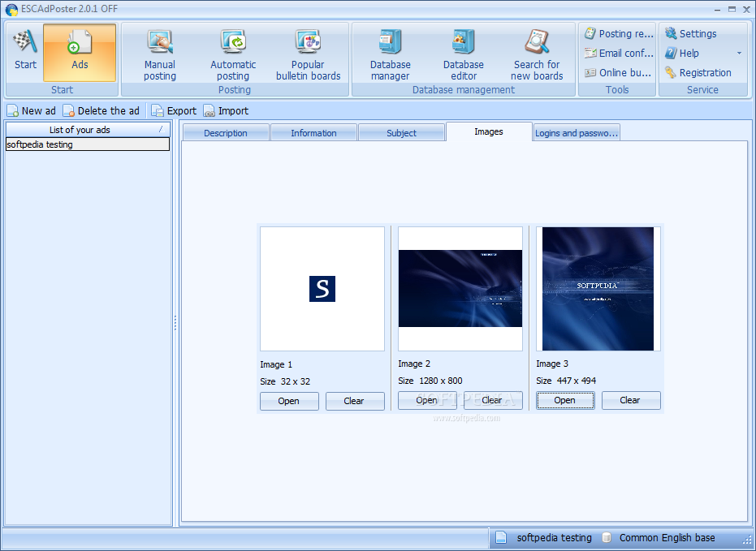Image resolution: width=756 pixels, height=551 pixels.
Task: Click the Image 3 thumbnail preview
Action: [598, 289]
